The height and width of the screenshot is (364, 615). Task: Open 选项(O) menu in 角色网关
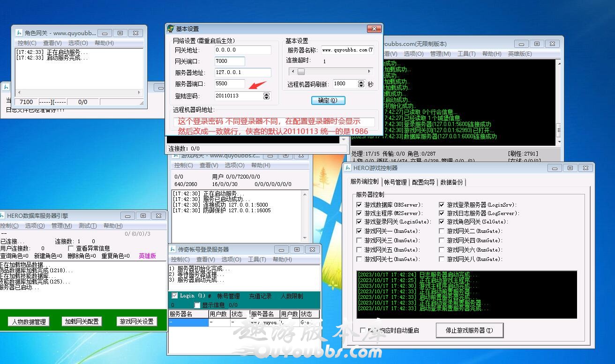click(78, 43)
